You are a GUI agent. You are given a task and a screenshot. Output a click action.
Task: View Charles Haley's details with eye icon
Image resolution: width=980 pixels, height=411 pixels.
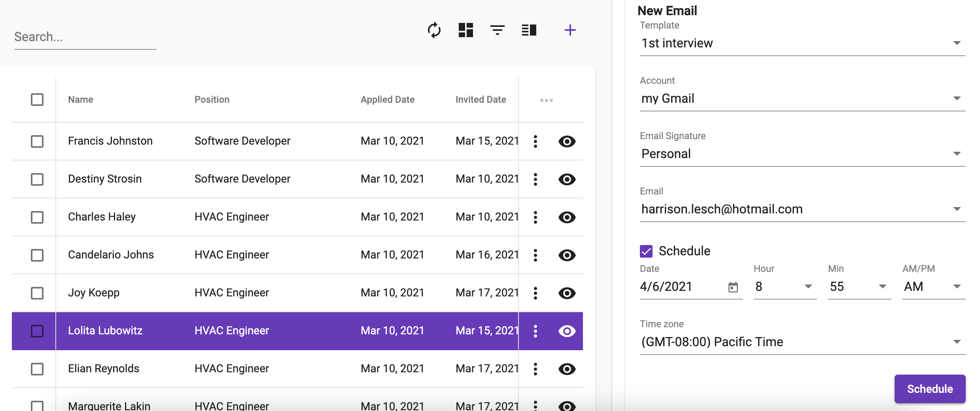[567, 217]
